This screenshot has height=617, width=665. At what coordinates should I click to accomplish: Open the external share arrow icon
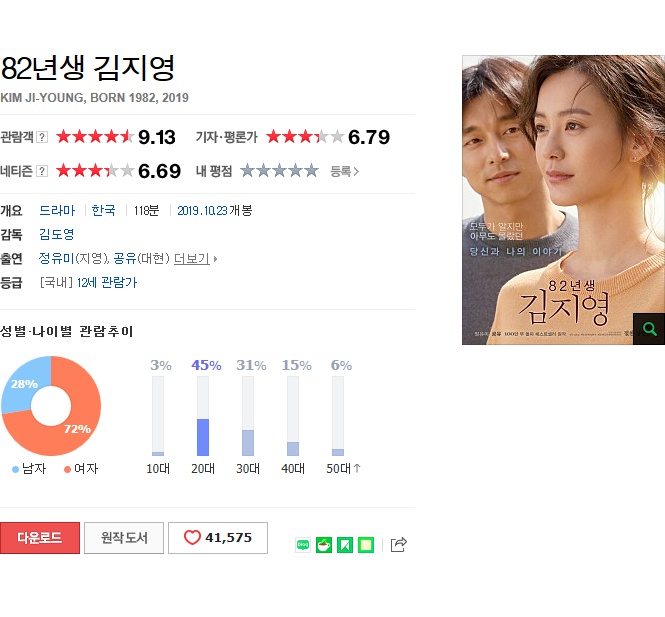(x=398, y=544)
